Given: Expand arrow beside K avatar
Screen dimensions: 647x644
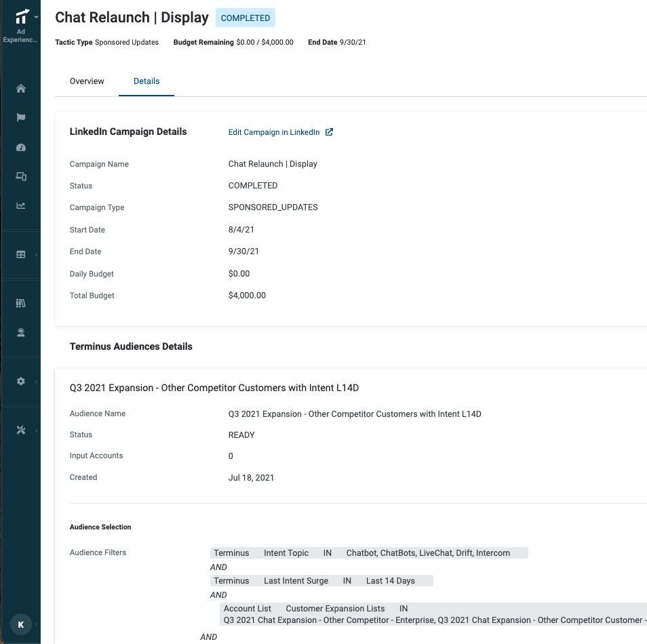Looking at the screenshot, I should 37,624.
